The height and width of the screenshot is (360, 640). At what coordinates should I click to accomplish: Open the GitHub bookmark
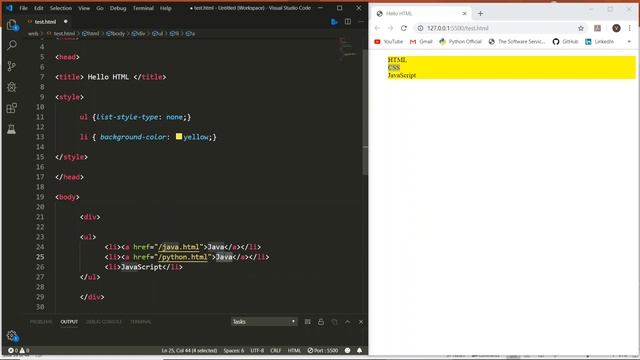click(x=565, y=42)
